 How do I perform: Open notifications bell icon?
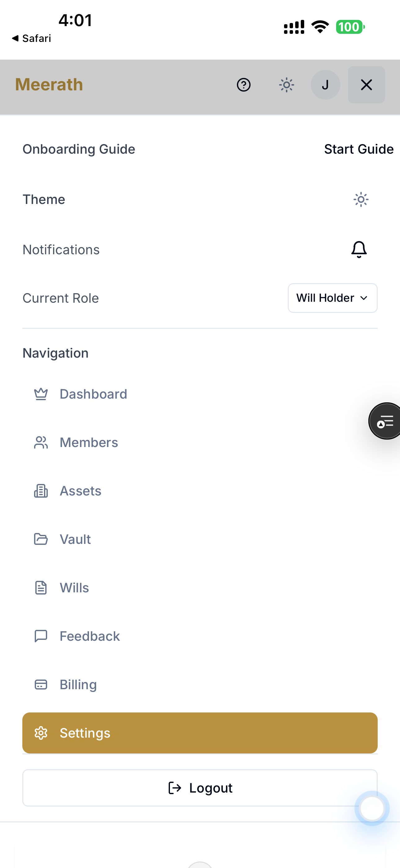pos(359,250)
